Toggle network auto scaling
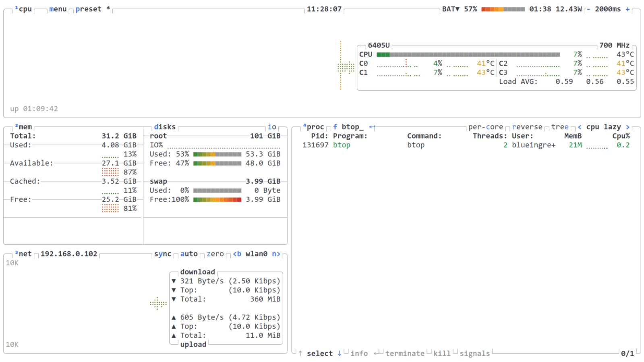The image size is (644, 362). [x=189, y=254]
